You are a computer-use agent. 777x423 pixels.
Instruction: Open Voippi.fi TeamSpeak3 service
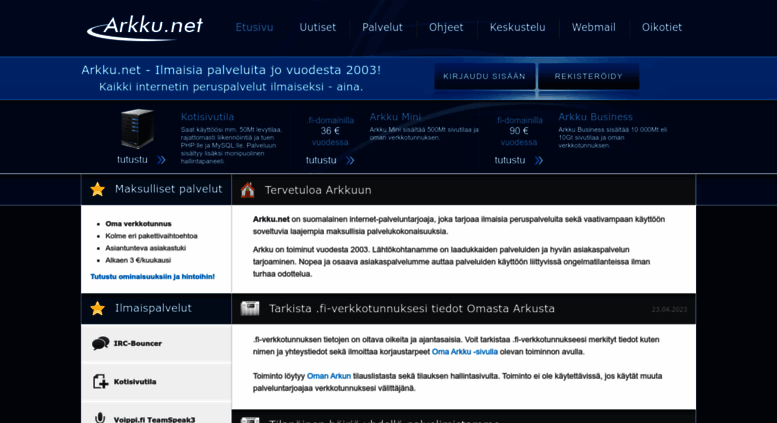[x=156, y=413]
